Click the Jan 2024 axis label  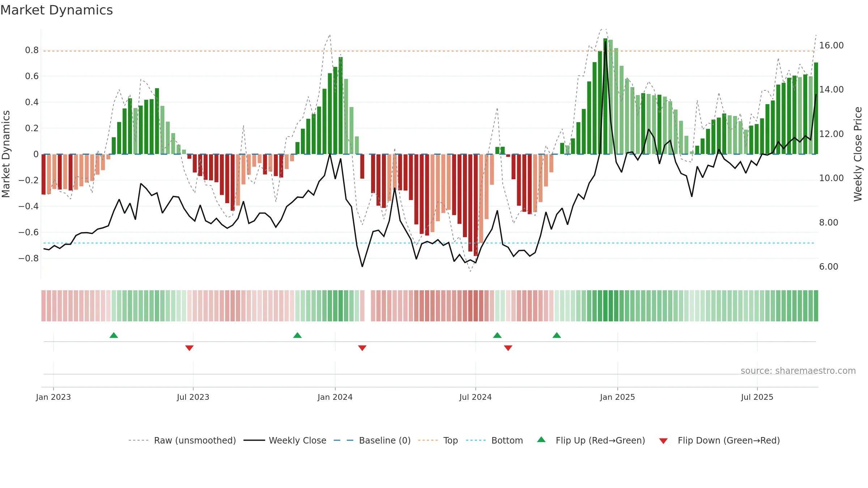pos(335,397)
